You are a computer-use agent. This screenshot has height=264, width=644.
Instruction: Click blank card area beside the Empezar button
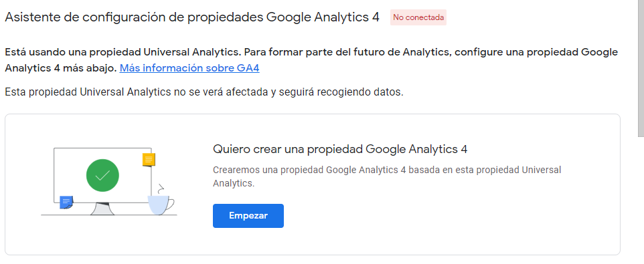(x=411, y=216)
